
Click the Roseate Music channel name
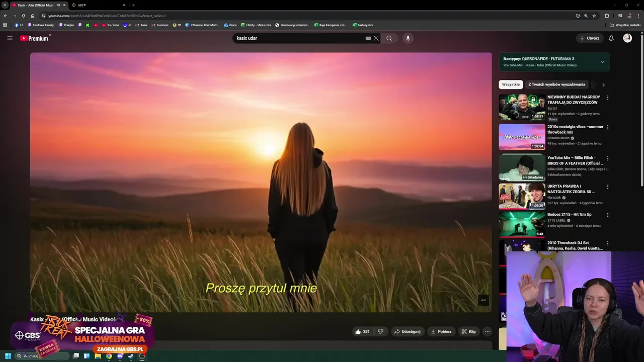pyautogui.click(x=558, y=138)
